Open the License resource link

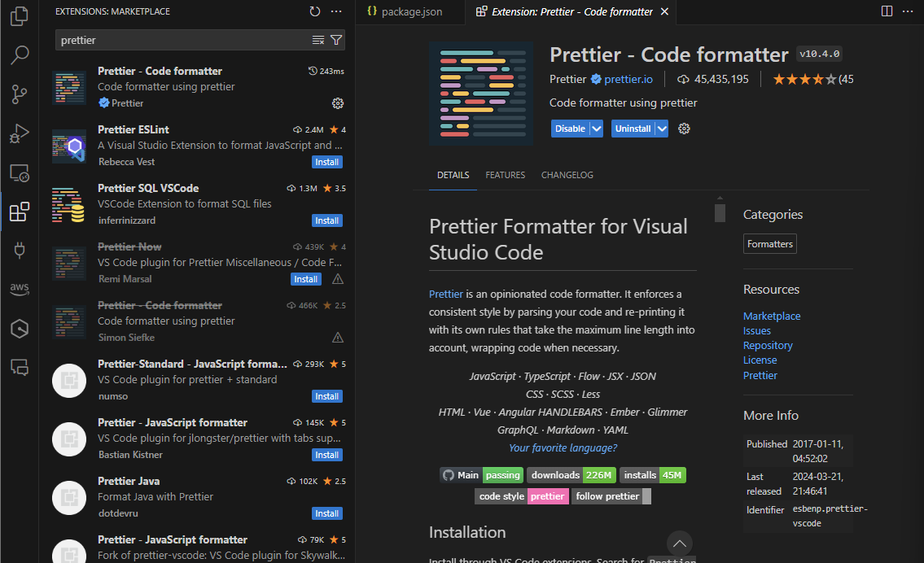tap(760, 360)
